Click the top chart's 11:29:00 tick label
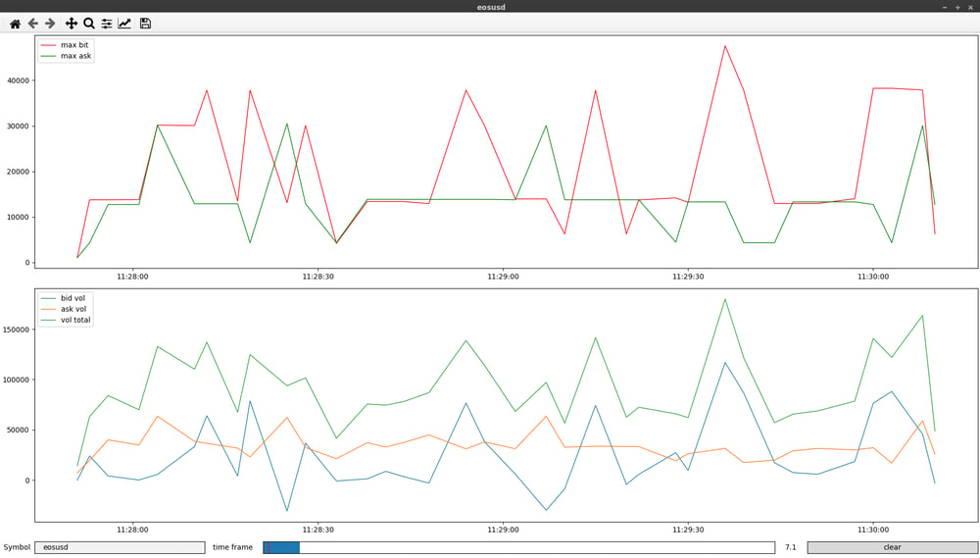Viewport: 980px width, 558px height. (x=503, y=277)
